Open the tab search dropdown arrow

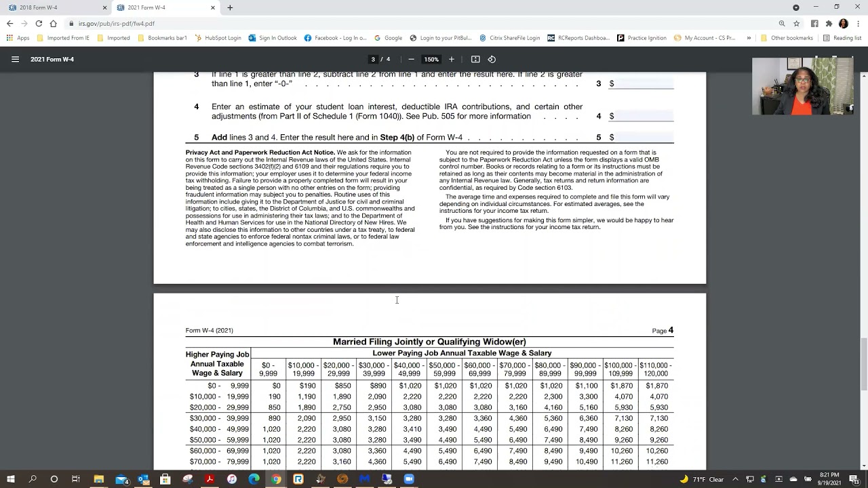pos(796,7)
